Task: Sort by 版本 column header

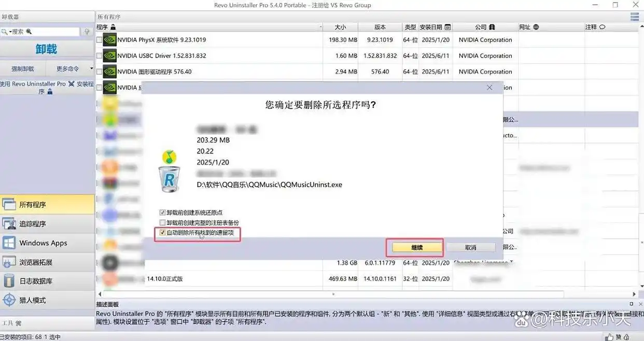Action: pos(380,27)
